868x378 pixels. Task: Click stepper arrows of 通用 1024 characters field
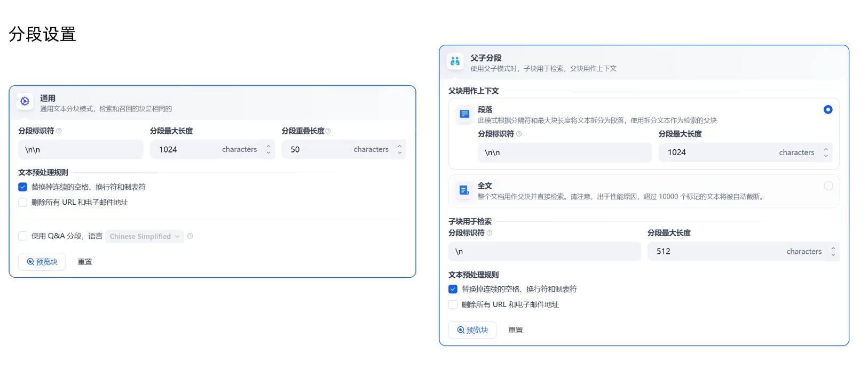coord(268,150)
